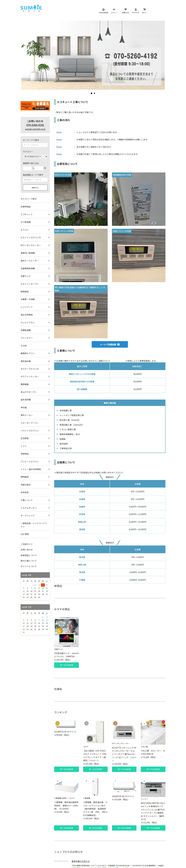Open the ご利用ガイド link
186x868 pixels.
[x=27, y=544]
